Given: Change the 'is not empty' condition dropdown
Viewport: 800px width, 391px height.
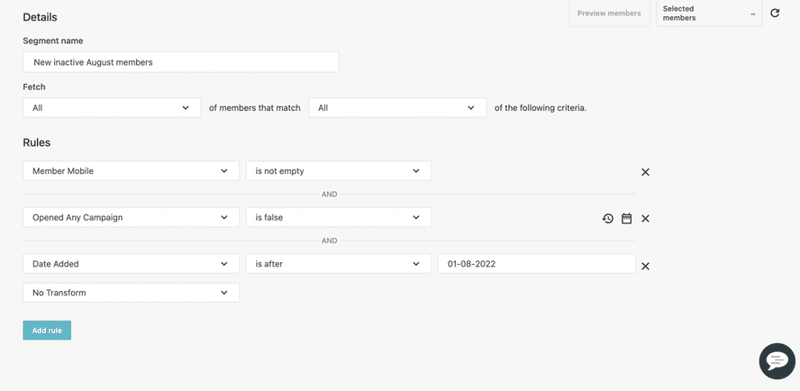Looking at the screenshot, I should [339, 171].
